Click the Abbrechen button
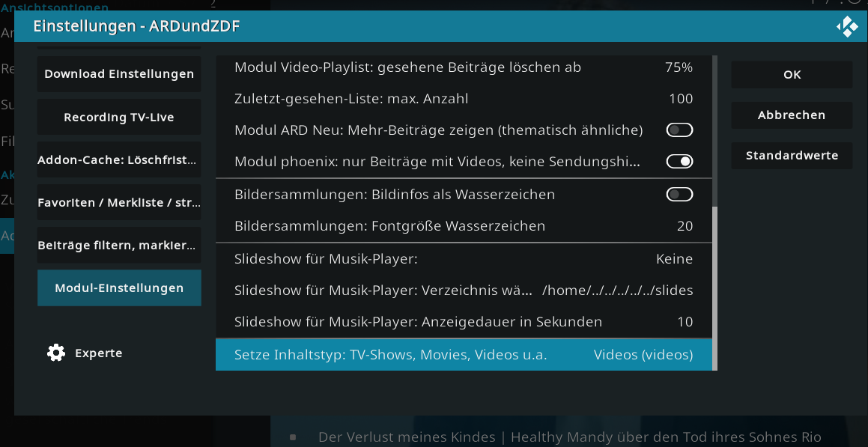The width and height of the screenshot is (868, 447). [x=792, y=115]
